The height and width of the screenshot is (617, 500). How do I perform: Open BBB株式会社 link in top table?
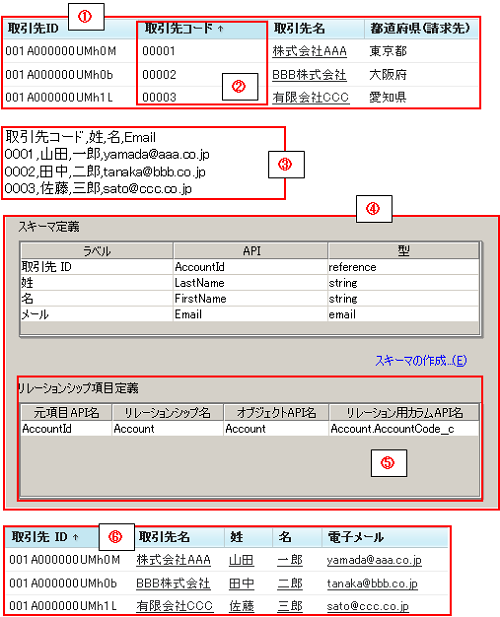(x=309, y=75)
